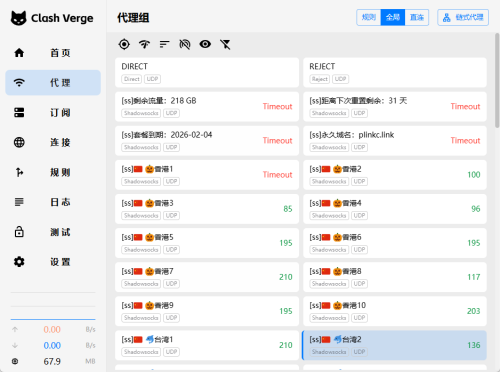Click the 100 delay value on 香港2
This screenshot has width=500, height=372.
click(474, 175)
